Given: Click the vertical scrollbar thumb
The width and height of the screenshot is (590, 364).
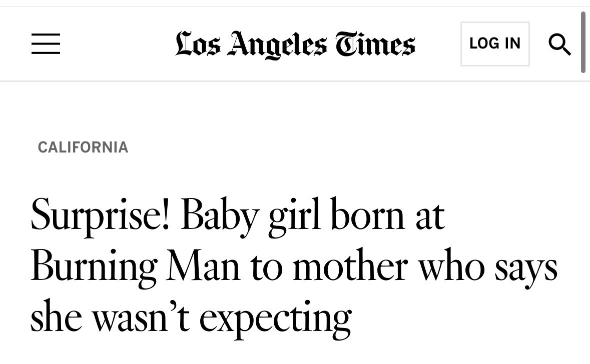Looking at the screenshot, I should 583,41.
